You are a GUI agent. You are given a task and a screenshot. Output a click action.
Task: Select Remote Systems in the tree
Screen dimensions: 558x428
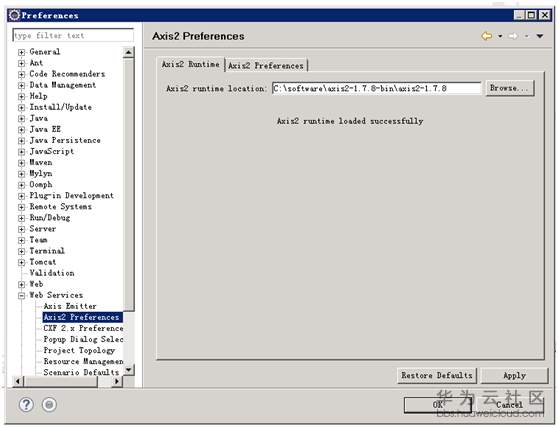(60, 206)
